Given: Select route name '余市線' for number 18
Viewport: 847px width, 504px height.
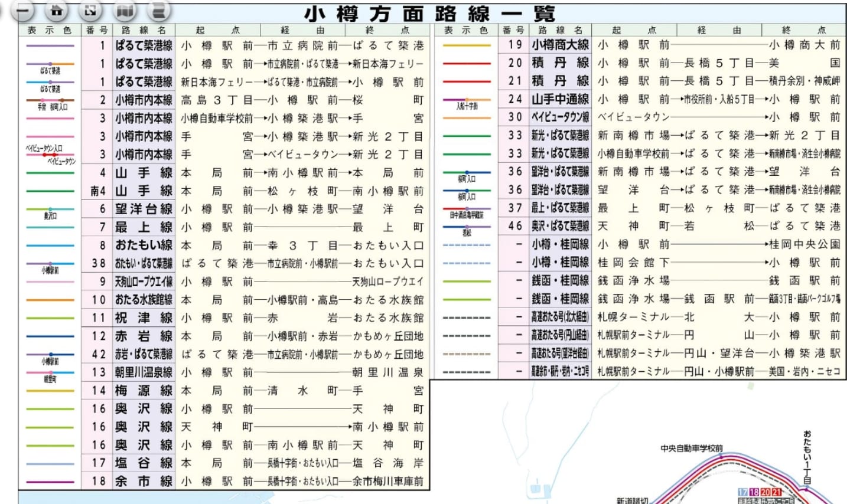Looking at the screenshot, I should (x=144, y=482).
